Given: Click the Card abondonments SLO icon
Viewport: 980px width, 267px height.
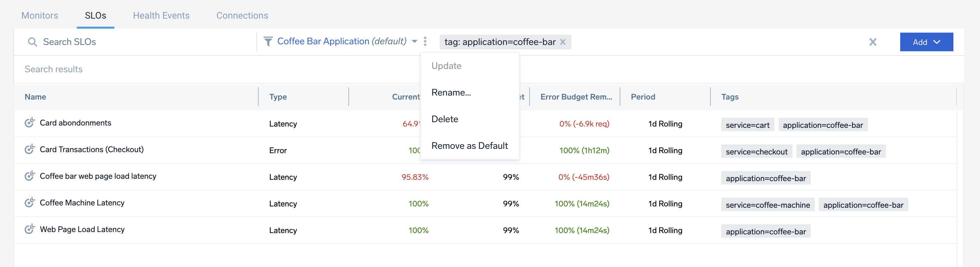Looking at the screenshot, I should click(30, 123).
